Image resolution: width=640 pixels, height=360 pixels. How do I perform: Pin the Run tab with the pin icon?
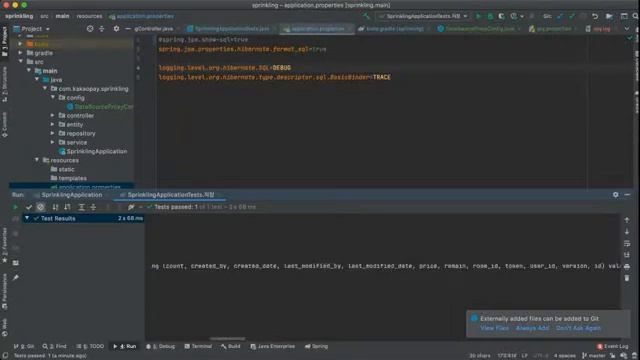(16, 278)
